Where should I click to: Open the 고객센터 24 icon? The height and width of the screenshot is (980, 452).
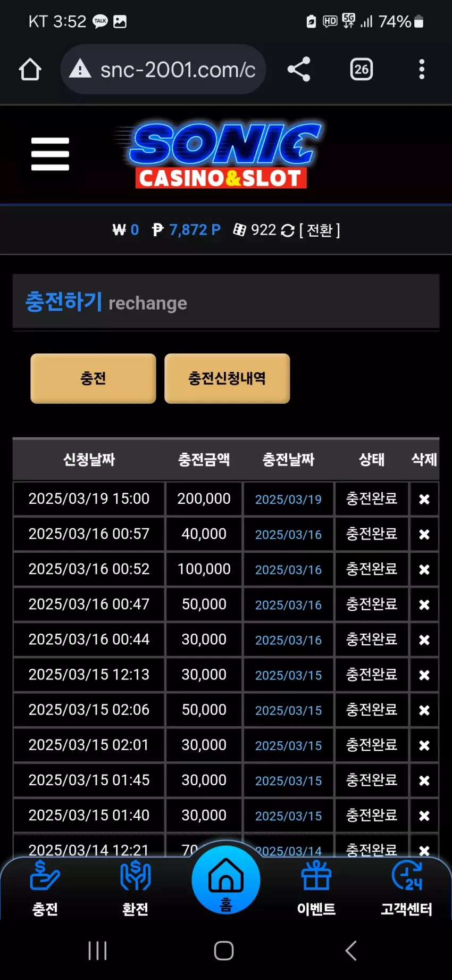point(407,876)
